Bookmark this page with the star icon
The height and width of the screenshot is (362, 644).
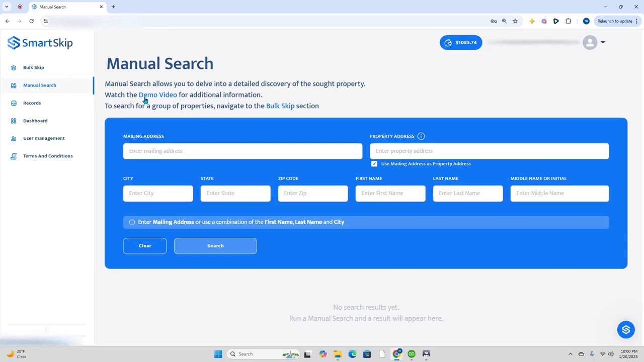[x=515, y=21]
